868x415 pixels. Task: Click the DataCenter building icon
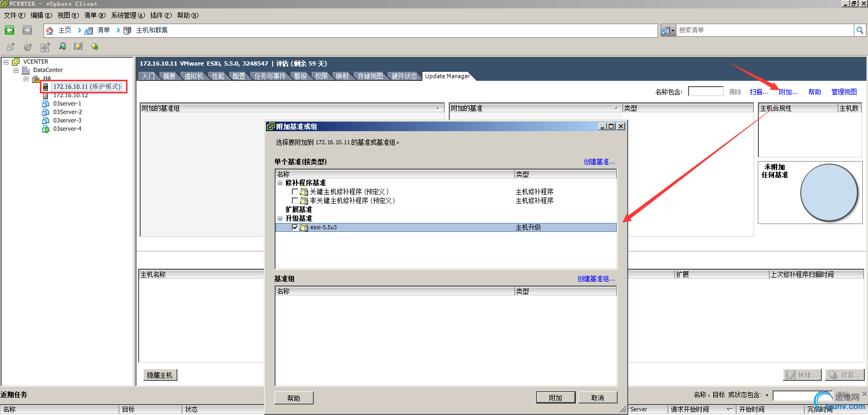pos(26,70)
